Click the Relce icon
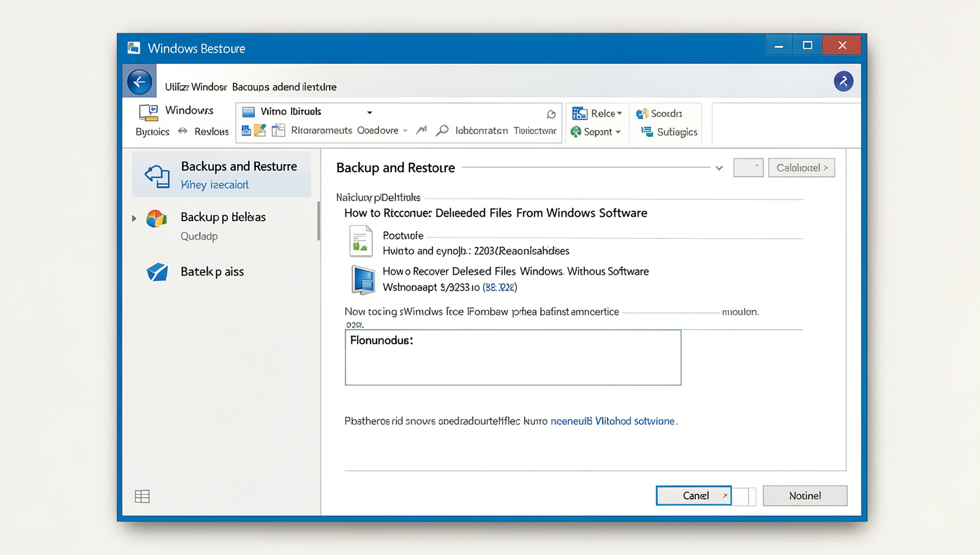Screen dimensions: 980x555 [x=579, y=113]
